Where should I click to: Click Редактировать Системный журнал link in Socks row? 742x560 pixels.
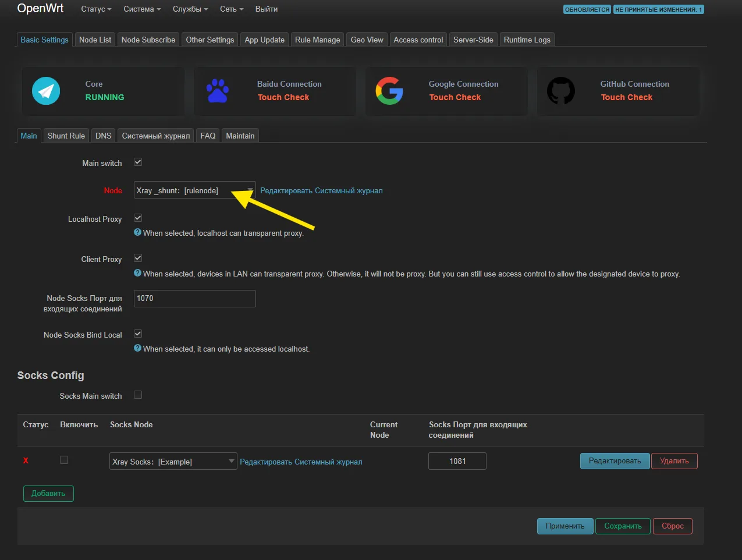301,462
